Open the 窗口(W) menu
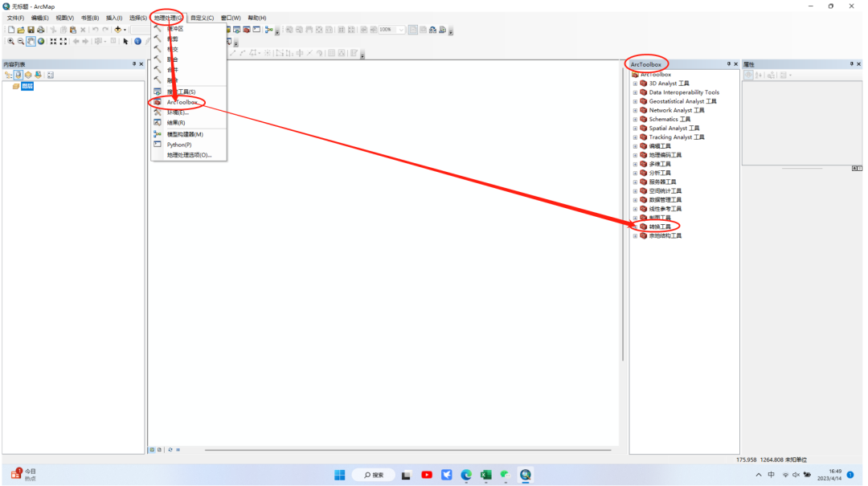This screenshot has width=868, height=486. coord(231,18)
